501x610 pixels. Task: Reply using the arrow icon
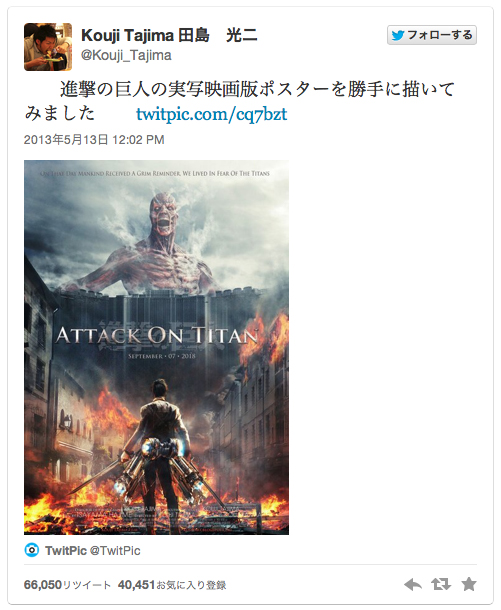tap(413, 584)
